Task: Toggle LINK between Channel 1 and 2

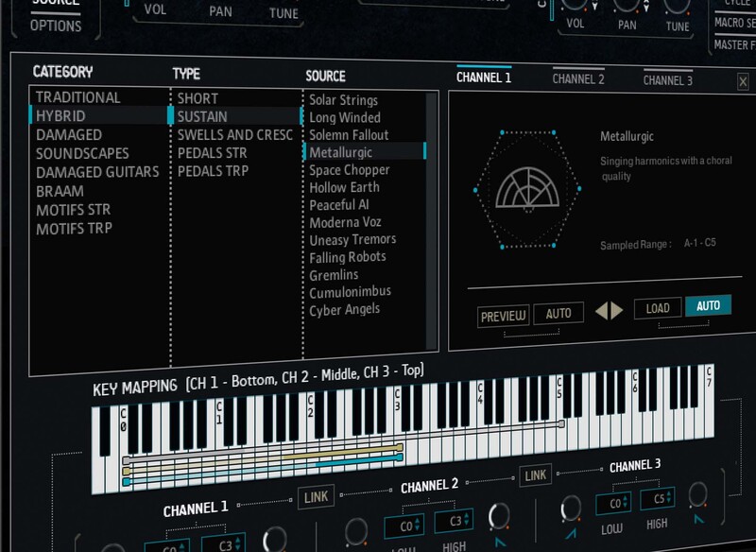Action: point(316,496)
